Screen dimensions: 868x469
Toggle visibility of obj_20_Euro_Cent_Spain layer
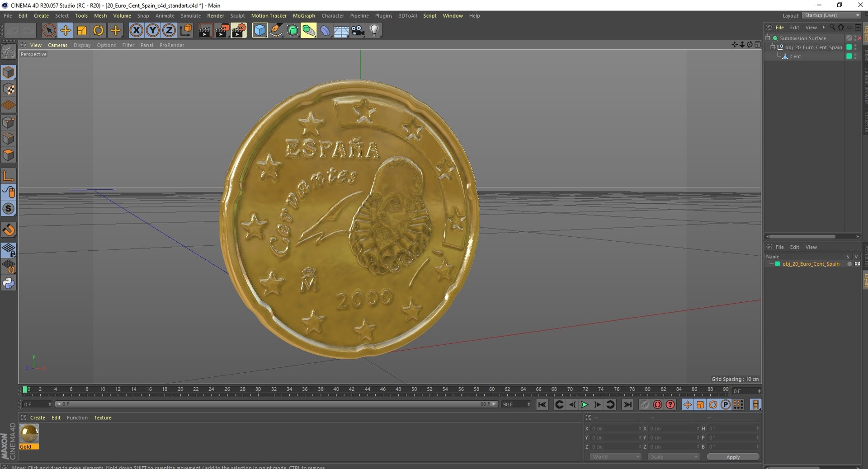click(x=857, y=264)
